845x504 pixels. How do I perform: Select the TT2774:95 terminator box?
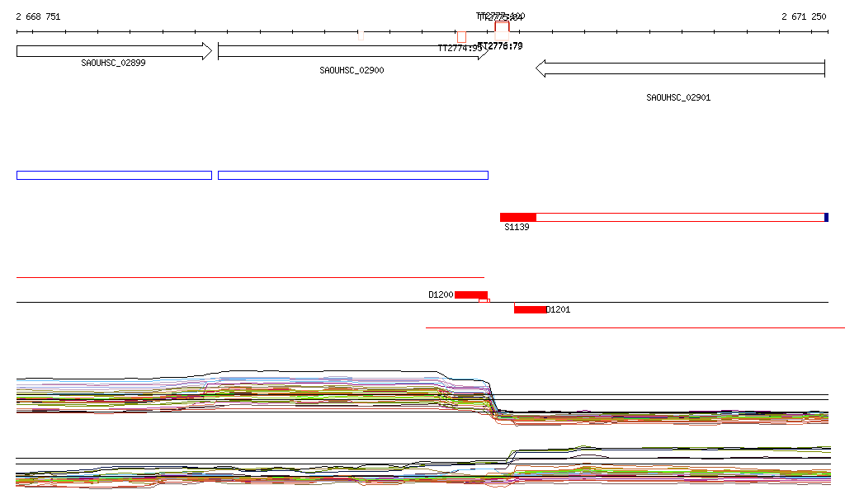coord(461,37)
